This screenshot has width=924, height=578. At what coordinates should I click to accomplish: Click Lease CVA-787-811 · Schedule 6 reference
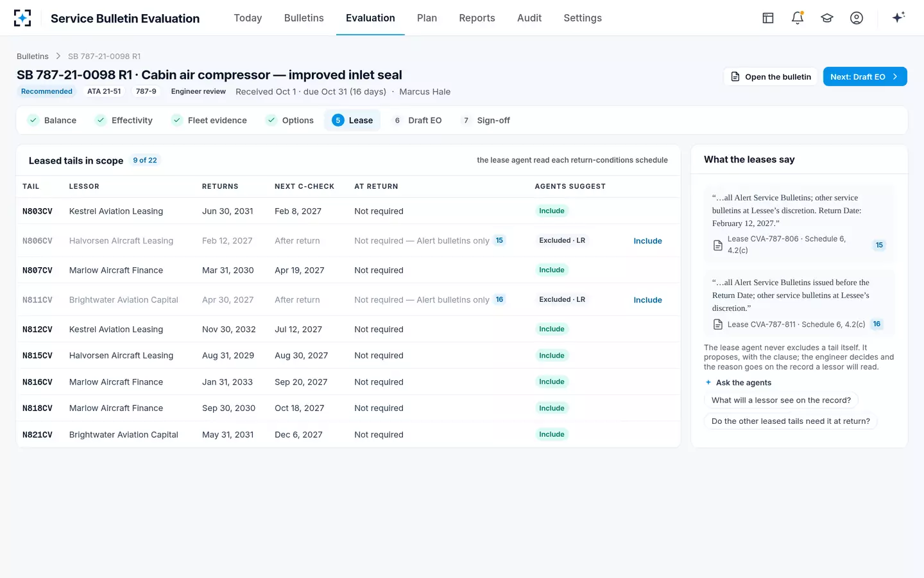[796, 324]
